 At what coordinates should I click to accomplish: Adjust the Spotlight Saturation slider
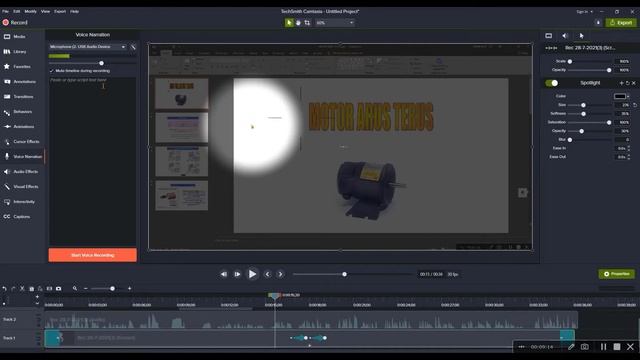click(x=609, y=122)
